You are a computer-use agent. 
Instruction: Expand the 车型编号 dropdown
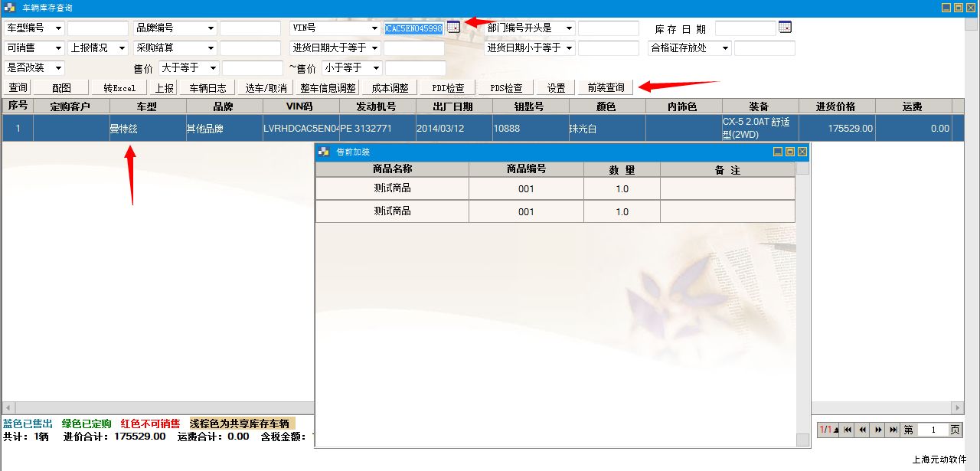[58, 28]
